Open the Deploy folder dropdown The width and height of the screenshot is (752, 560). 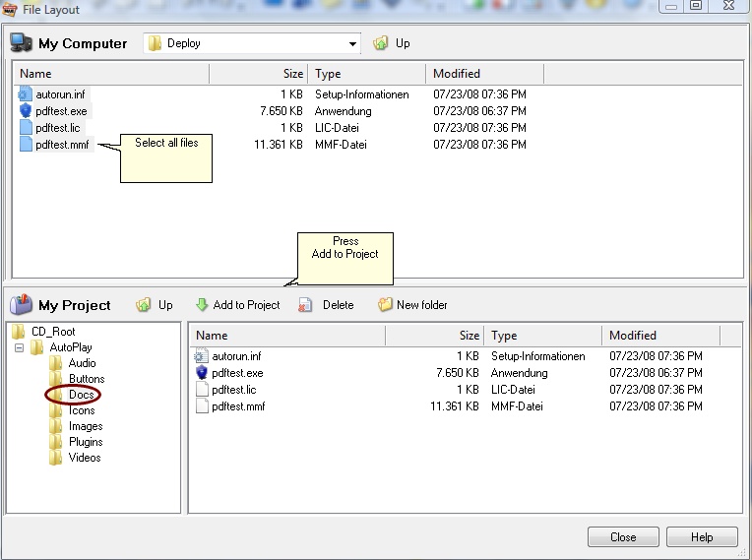coord(353,44)
